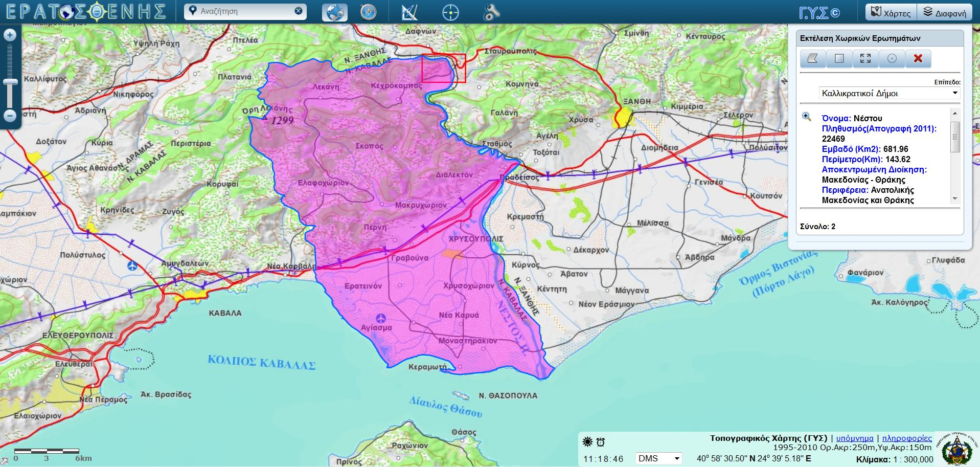Click the Τοπογραφικός Χάρτης (ΓΥΣ) title
This screenshot has width=980, height=467.
[x=768, y=438]
